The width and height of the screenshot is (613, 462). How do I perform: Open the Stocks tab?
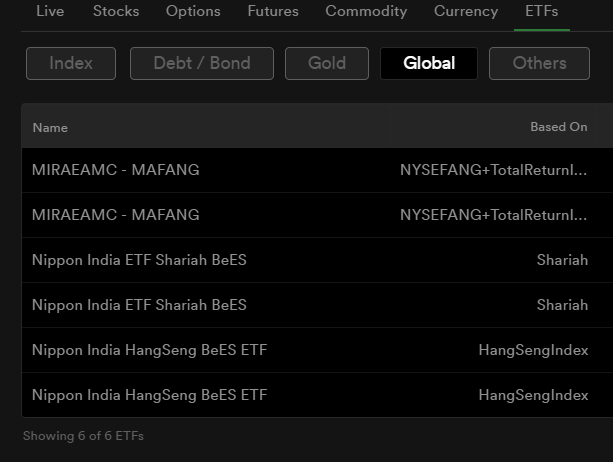116,11
